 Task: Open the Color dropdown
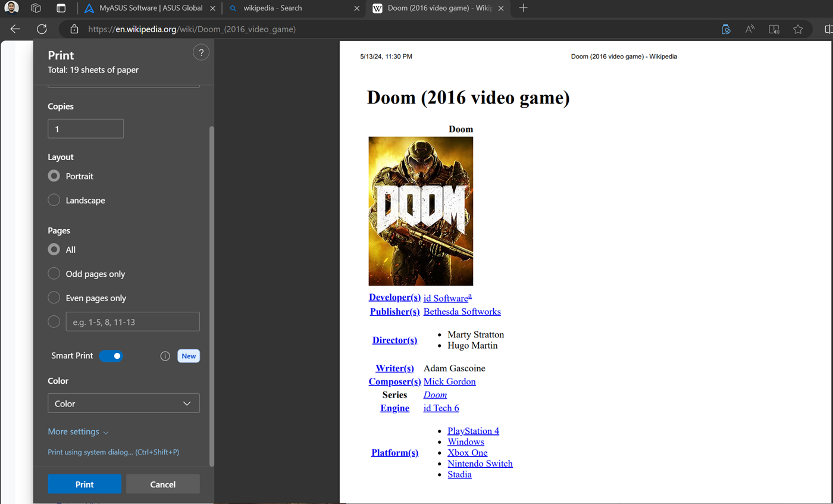[x=124, y=403]
